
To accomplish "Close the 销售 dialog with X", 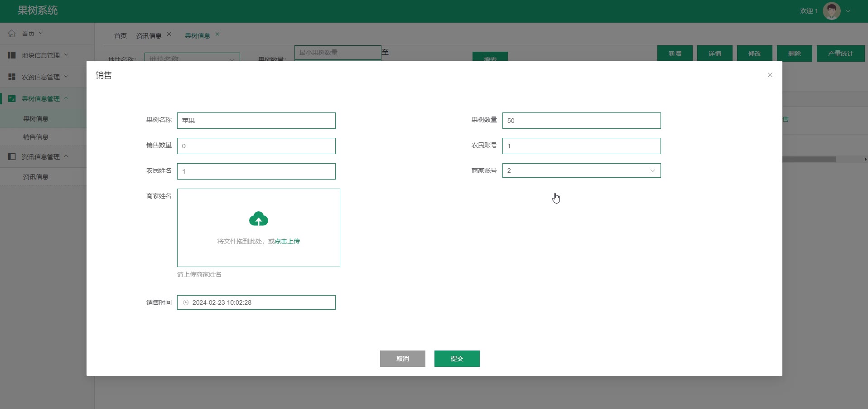I will coord(770,75).
